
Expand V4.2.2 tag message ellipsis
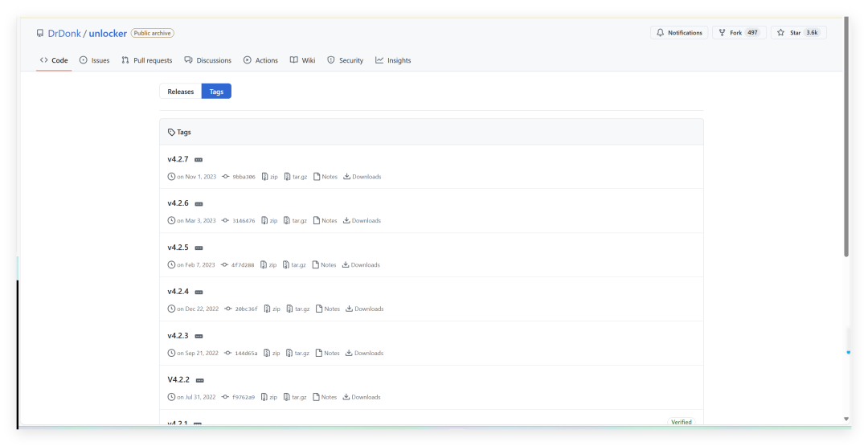[200, 381]
